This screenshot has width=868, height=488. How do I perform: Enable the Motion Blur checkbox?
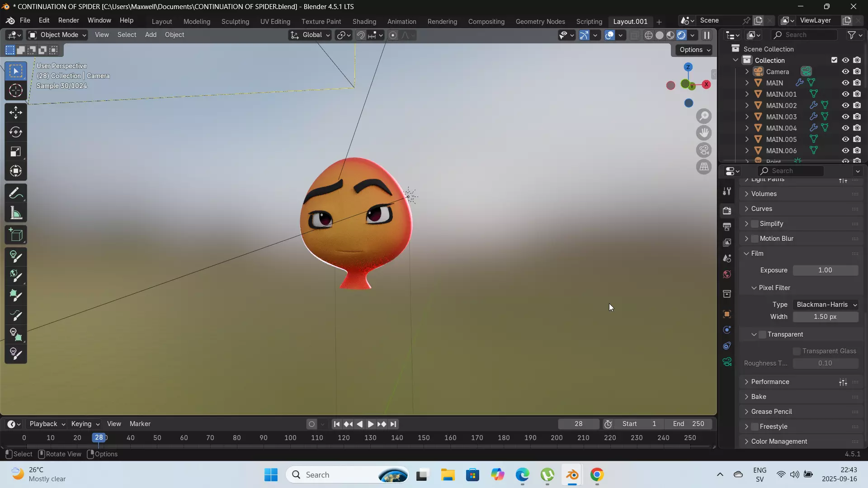(x=755, y=239)
